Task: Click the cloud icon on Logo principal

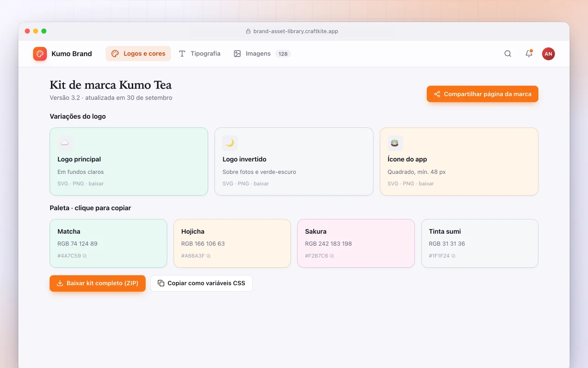Action: (x=65, y=143)
